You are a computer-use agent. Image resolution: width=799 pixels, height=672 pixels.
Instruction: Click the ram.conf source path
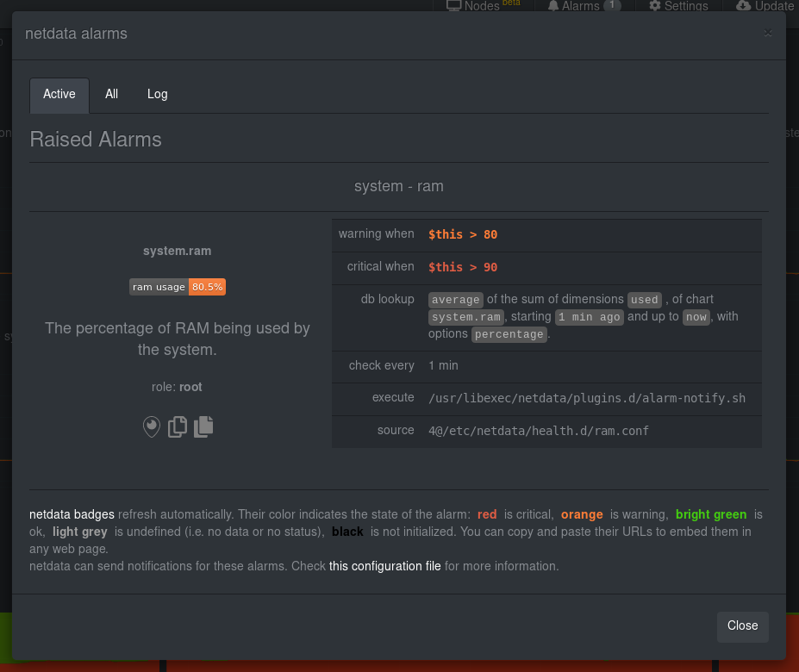pyautogui.click(x=539, y=431)
